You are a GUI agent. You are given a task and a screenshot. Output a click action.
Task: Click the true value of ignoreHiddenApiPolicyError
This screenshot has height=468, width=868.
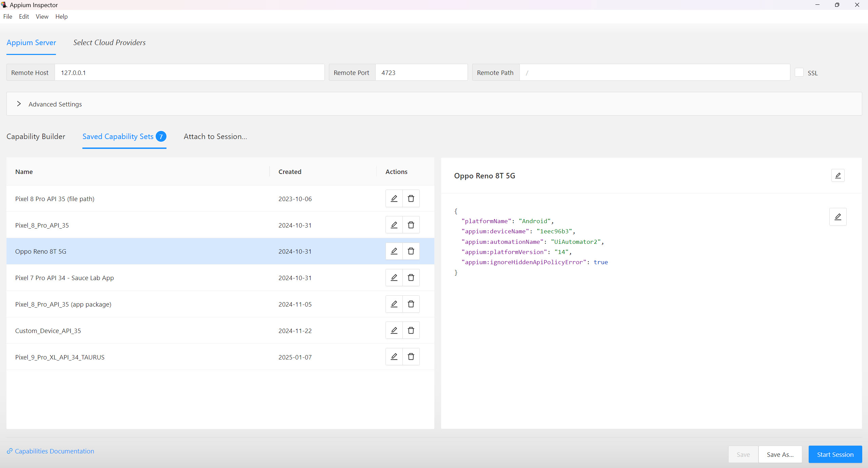600,262
